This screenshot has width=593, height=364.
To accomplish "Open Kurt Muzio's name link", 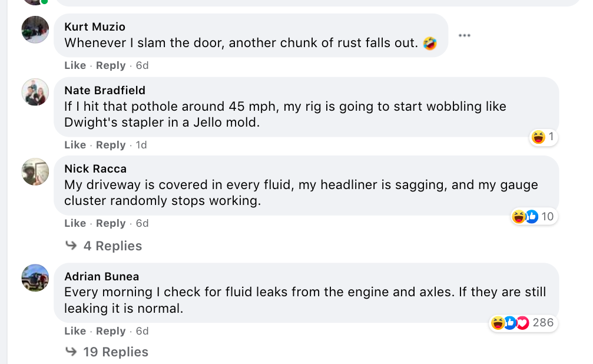I will click(x=94, y=27).
